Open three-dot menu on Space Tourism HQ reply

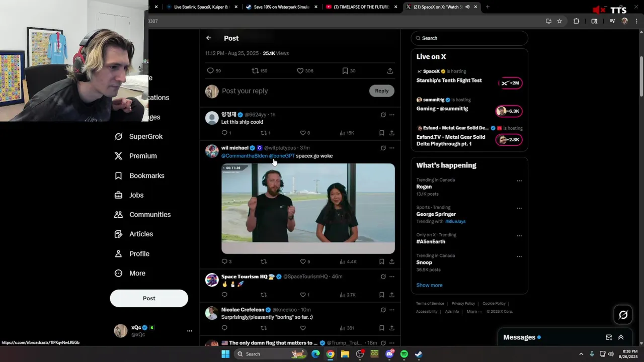[392, 277]
